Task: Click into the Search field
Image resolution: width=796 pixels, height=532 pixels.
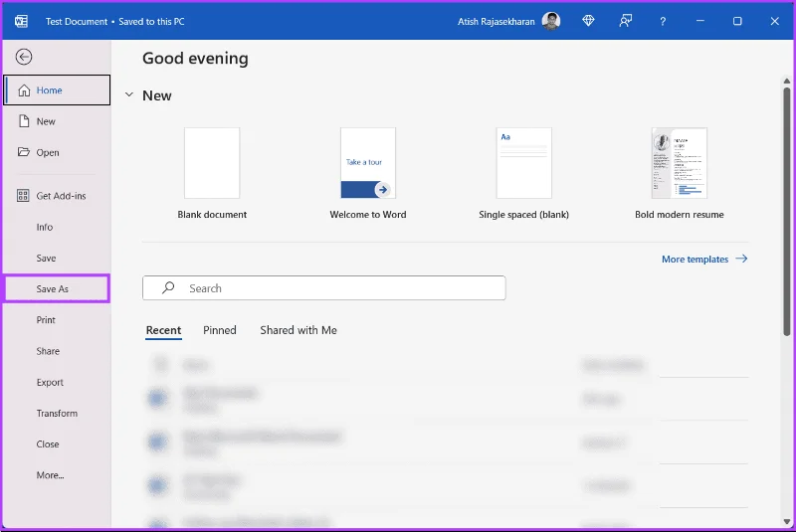Action: click(x=324, y=288)
